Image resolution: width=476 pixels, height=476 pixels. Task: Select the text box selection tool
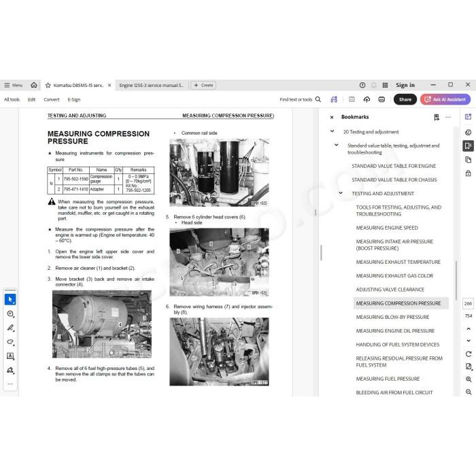point(10,356)
